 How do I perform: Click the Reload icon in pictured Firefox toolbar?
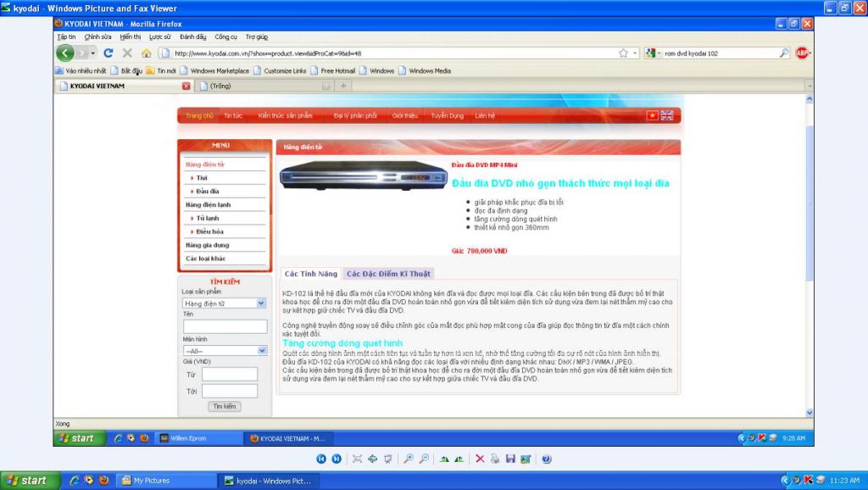pos(108,53)
